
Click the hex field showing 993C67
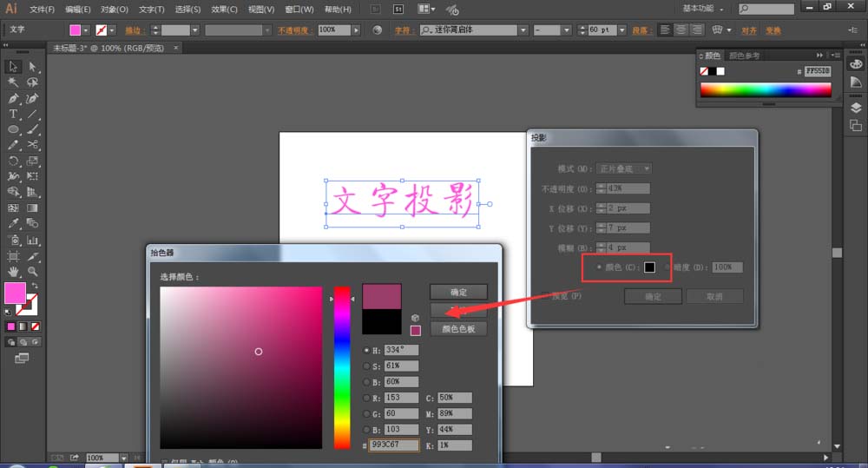click(x=394, y=445)
